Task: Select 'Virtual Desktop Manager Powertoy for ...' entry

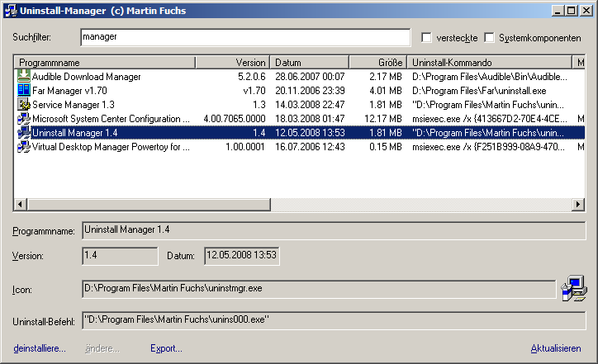Action: [x=111, y=147]
